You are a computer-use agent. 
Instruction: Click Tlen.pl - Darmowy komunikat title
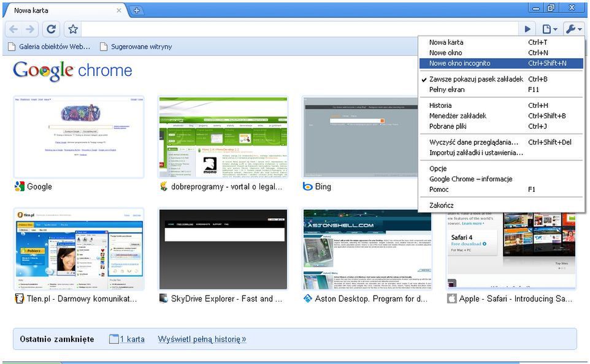click(82, 298)
